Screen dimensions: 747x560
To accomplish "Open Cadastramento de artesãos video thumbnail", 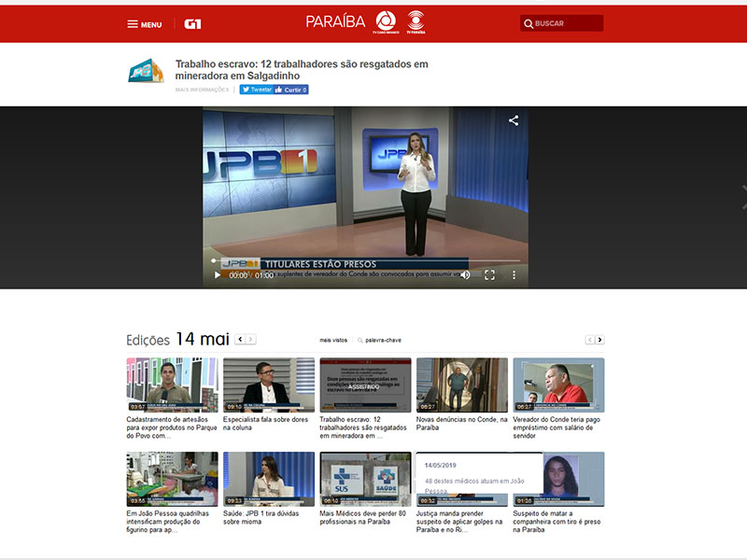I will click(x=172, y=385).
